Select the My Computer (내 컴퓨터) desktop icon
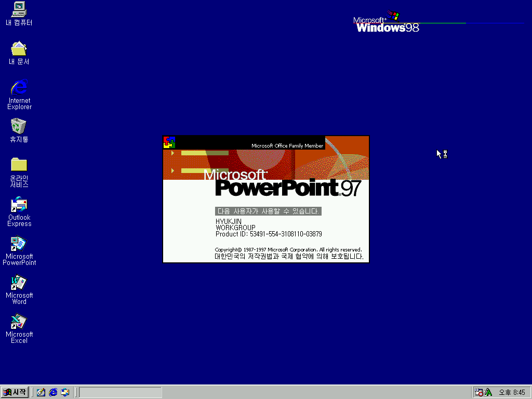 tap(19, 14)
